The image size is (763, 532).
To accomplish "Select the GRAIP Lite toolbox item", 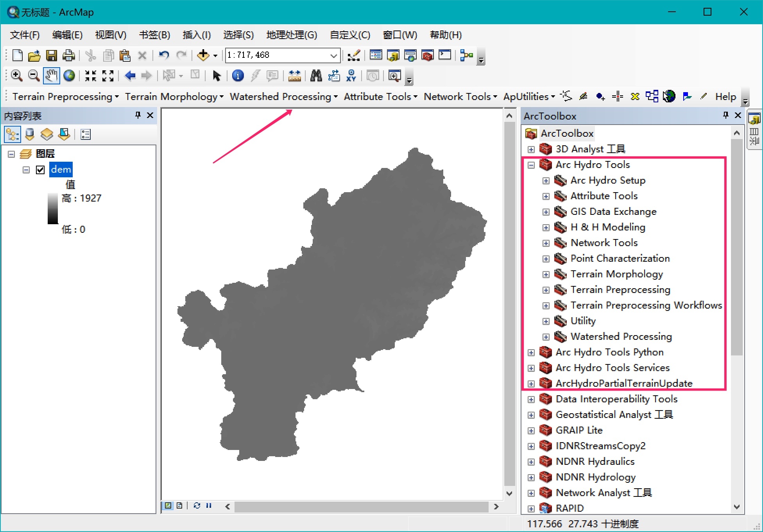I will [x=579, y=430].
